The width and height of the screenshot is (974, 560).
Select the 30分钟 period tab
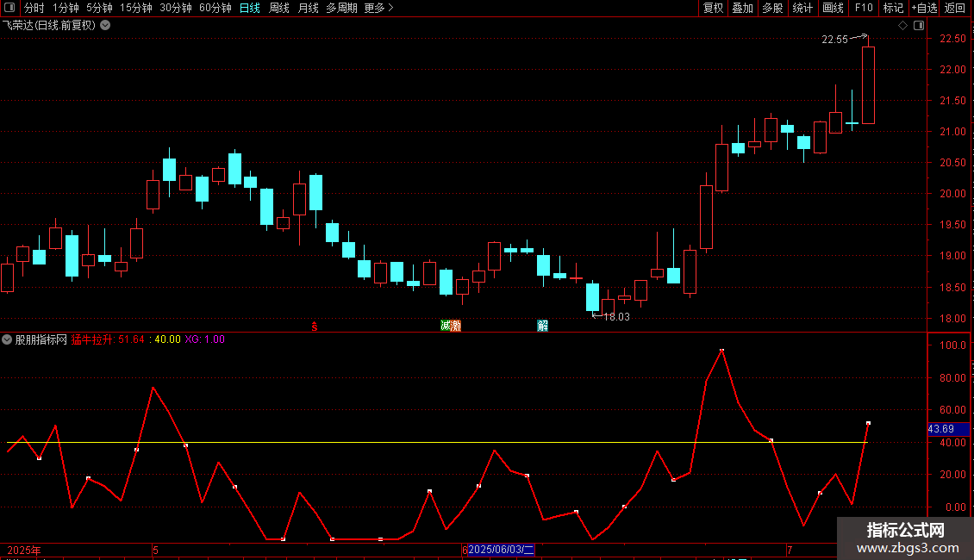coord(176,8)
